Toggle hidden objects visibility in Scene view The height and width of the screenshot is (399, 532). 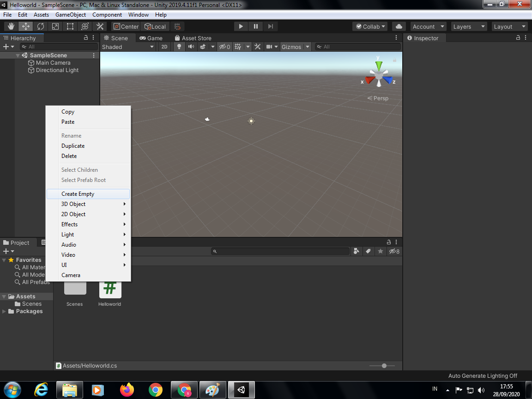pos(224,47)
